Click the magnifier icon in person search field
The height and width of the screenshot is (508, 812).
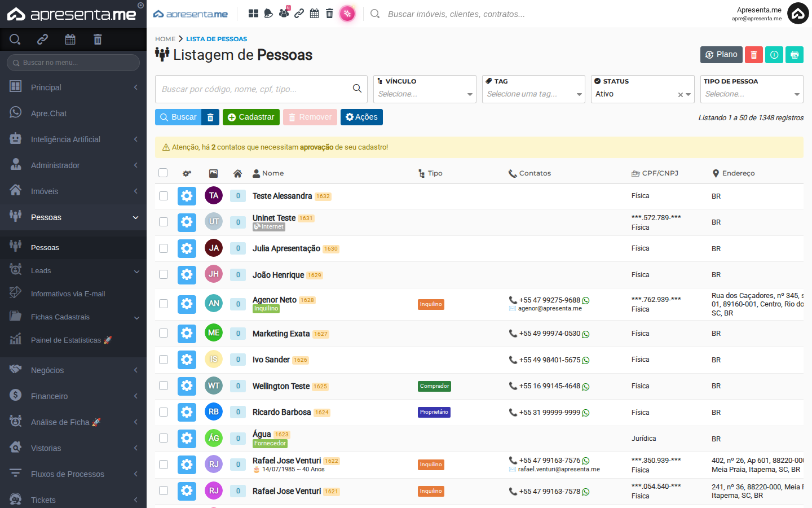click(x=357, y=89)
